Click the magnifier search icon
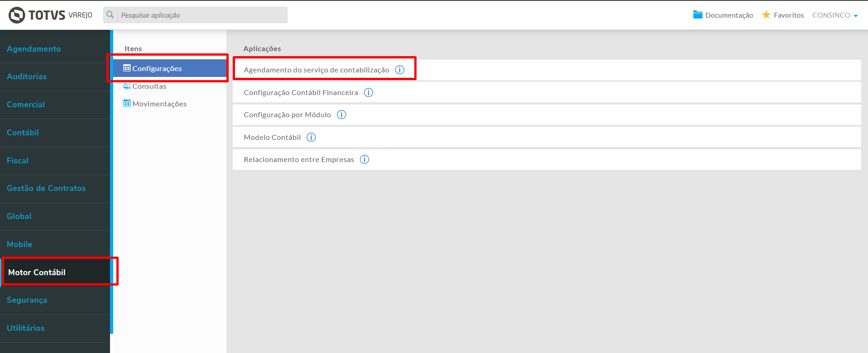This screenshot has width=868, height=353. pos(110,15)
